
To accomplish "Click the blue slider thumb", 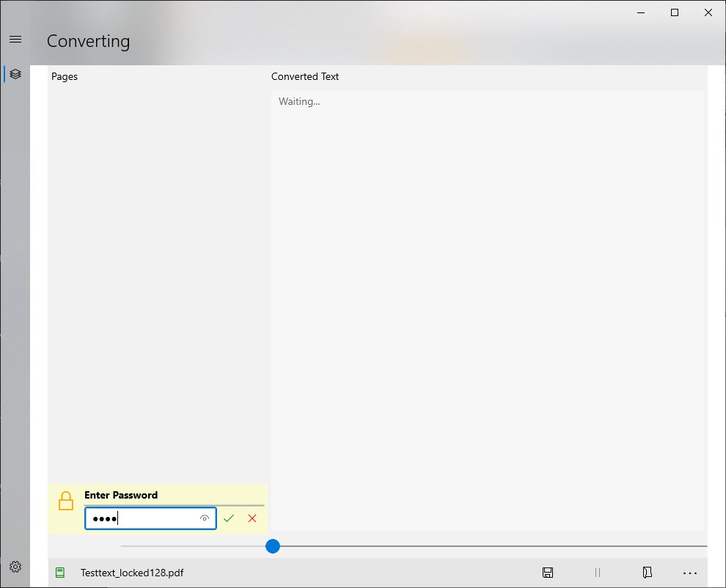I will 273,546.
